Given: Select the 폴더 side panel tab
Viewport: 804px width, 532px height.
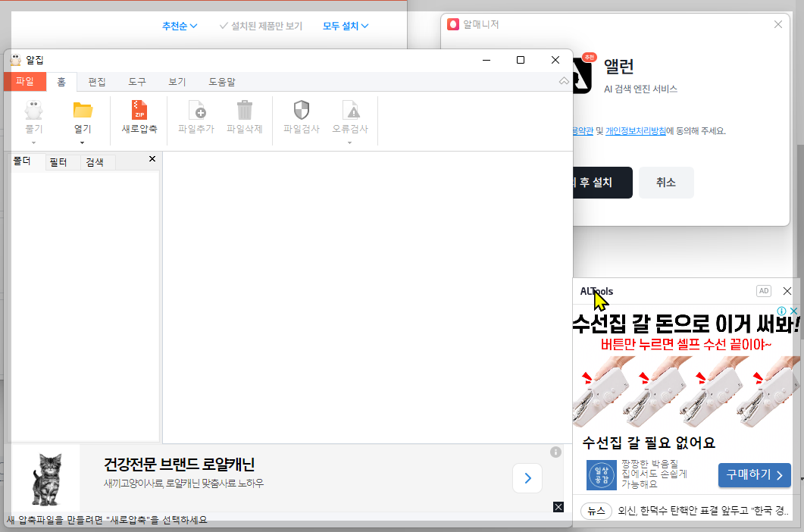Looking at the screenshot, I should tap(22, 161).
